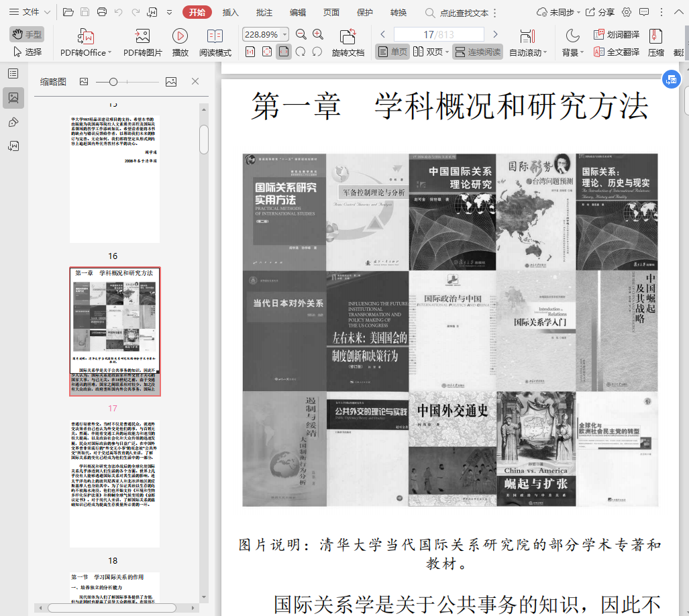Click the 旋转文档 rotate document icon
Viewport: 689px width, 616px height.
[348, 38]
